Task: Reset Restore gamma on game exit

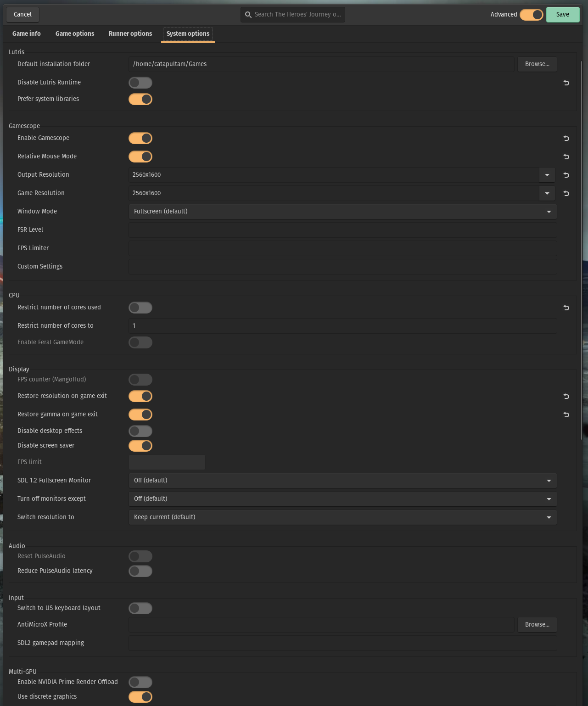Action: click(566, 415)
